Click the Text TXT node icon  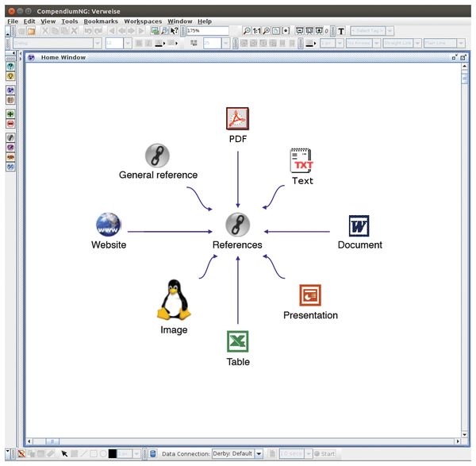[x=301, y=160]
